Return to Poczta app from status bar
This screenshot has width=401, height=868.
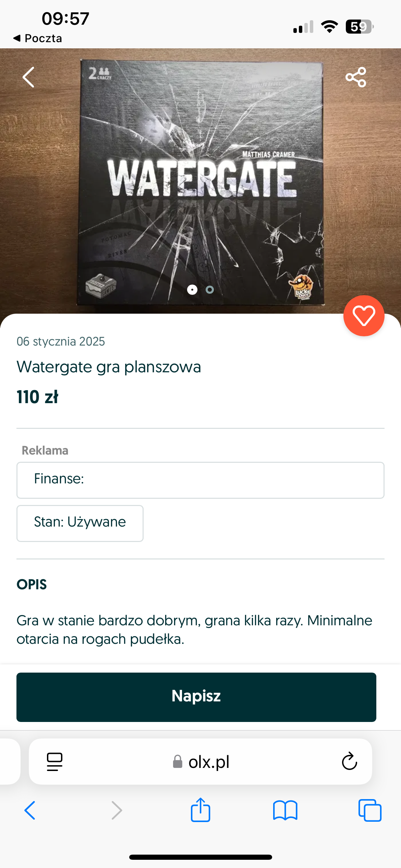tap(38, 38)
